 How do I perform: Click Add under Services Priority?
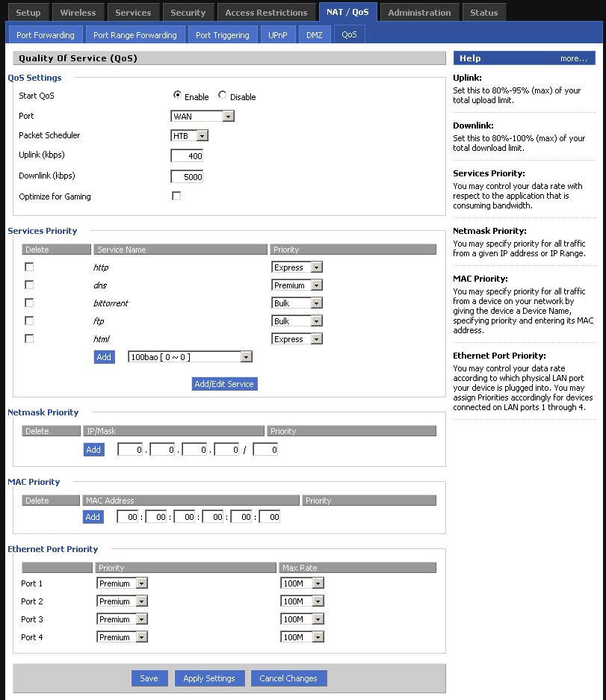click(104, 356)
